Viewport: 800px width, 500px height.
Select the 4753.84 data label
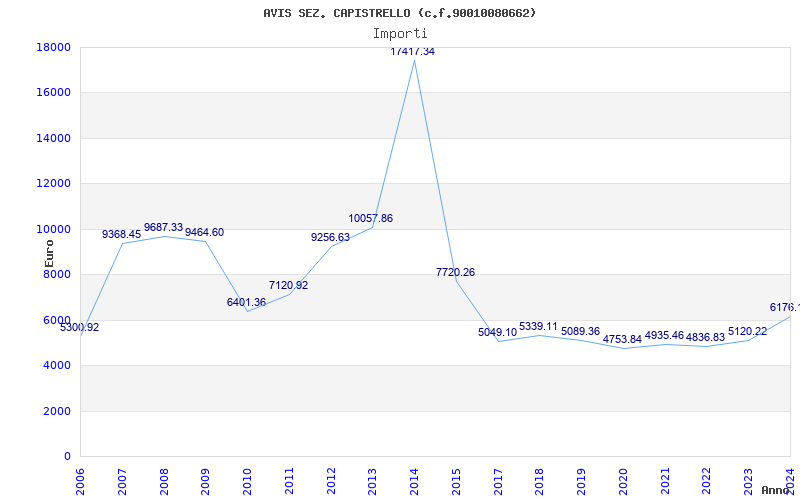(x=622, y=339)
